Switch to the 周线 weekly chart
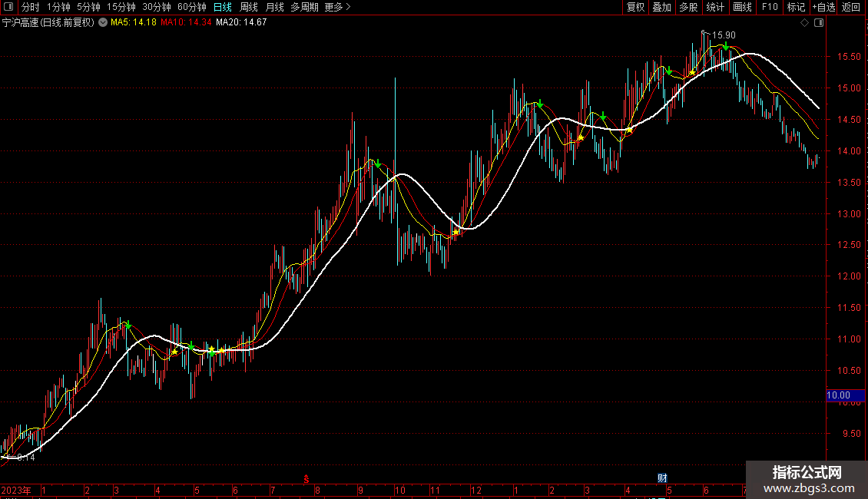 [249, 7]
